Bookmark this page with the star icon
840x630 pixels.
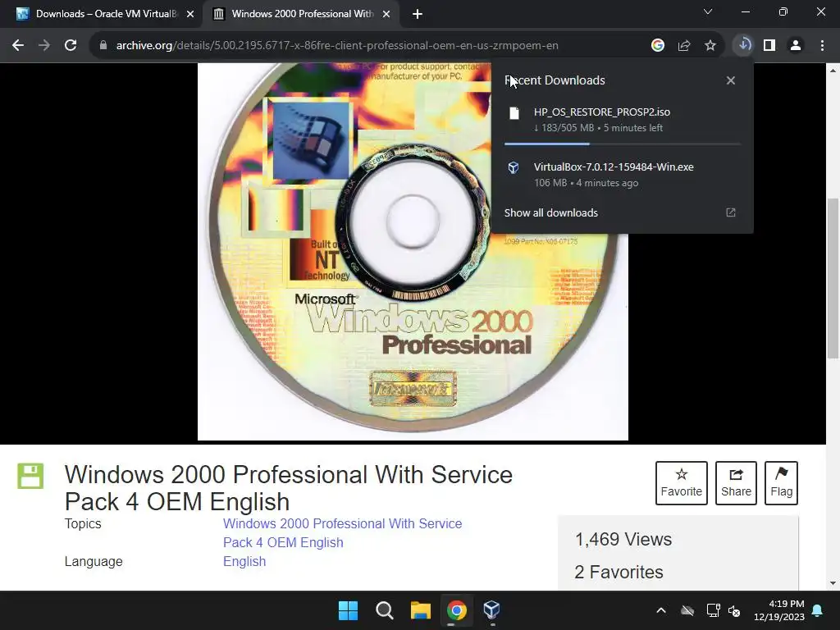[710, 46]
